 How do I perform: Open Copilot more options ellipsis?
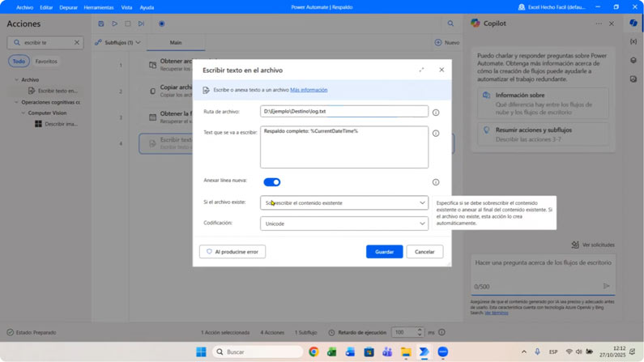599,23
